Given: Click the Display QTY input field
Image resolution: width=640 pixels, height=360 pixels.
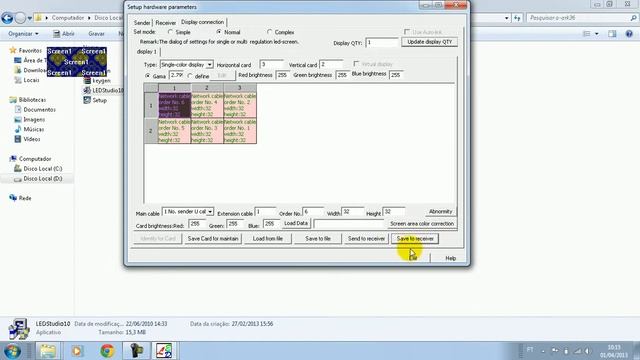Looking at the screenshot, I should (382, 42).
